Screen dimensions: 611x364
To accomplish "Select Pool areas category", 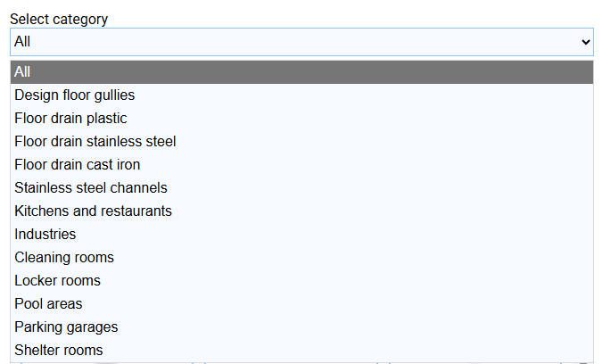I will pyautogui.click(x=48, y=303).
